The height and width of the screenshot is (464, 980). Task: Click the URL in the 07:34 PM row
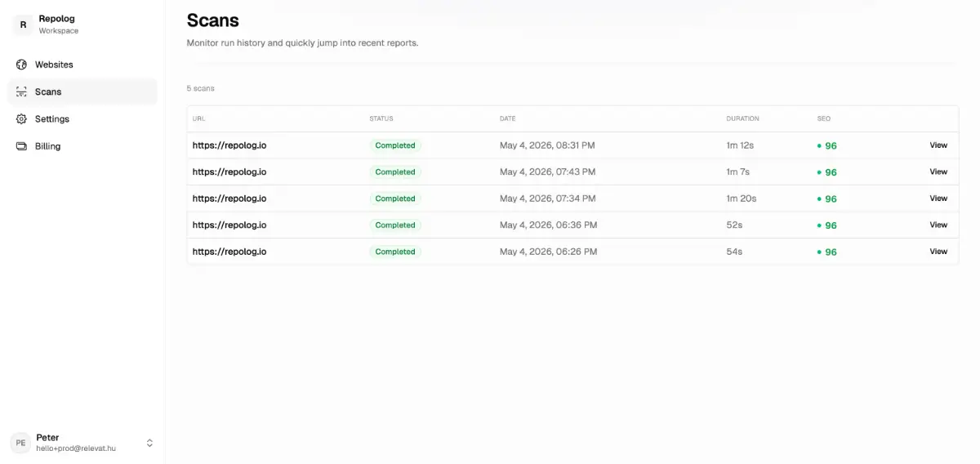[229, 199]
